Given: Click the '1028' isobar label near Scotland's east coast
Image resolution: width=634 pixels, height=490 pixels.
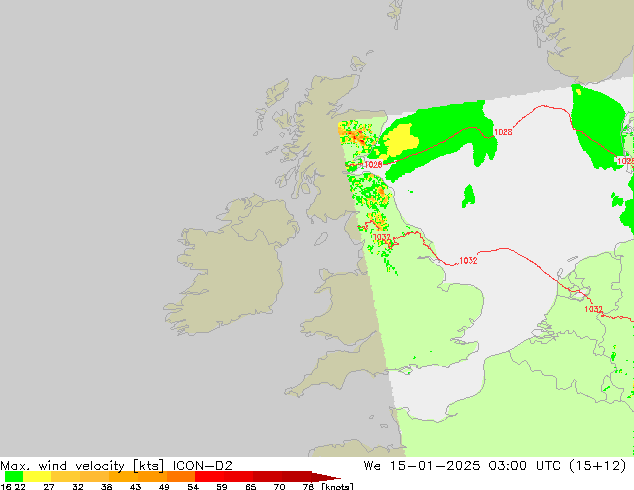Looking at the screenshot, I should [373, 165].
